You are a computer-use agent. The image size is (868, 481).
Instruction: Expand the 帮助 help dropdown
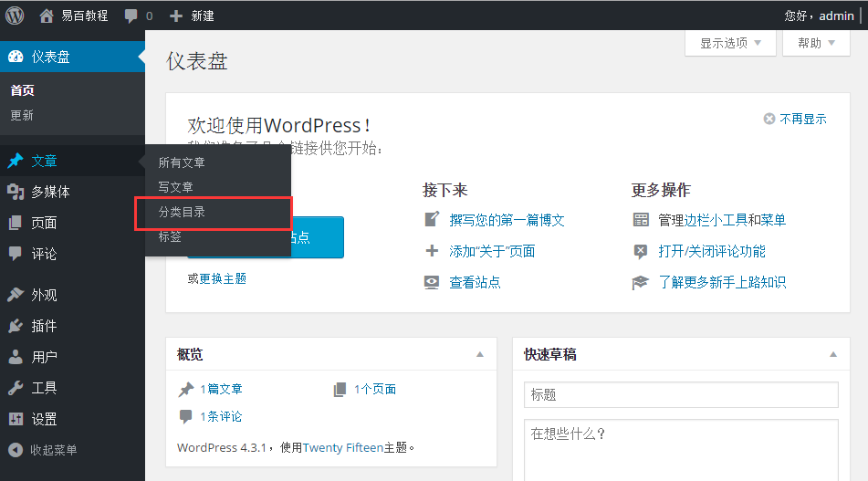click(816, 43)
